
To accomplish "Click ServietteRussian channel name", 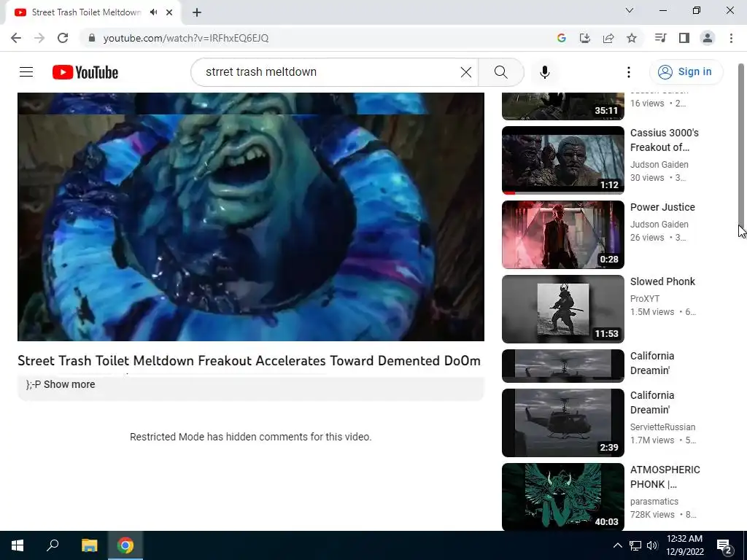I will (x=662, y=427).
